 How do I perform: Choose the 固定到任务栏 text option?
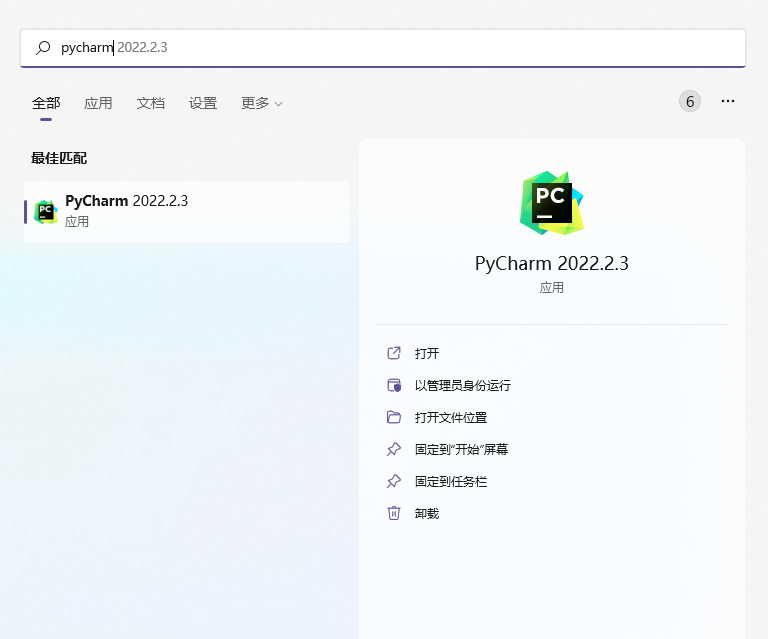pyautogui.click(x=451, y=481)
